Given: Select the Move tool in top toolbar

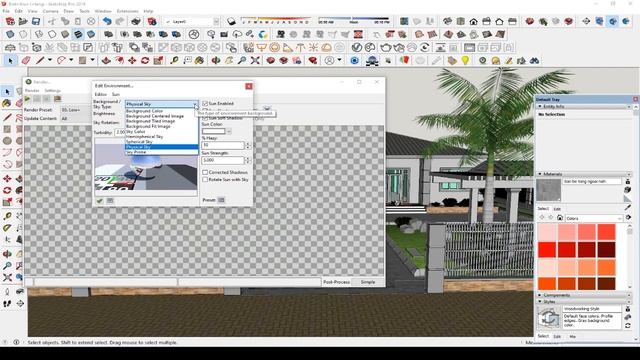Looking at the screenshot, I should click(x=132, y=60).
